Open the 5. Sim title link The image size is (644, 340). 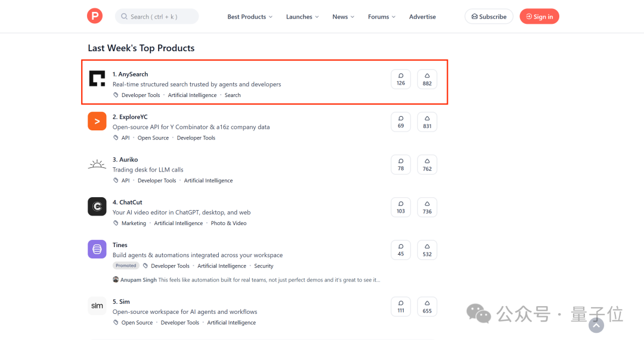pos(121,301)
